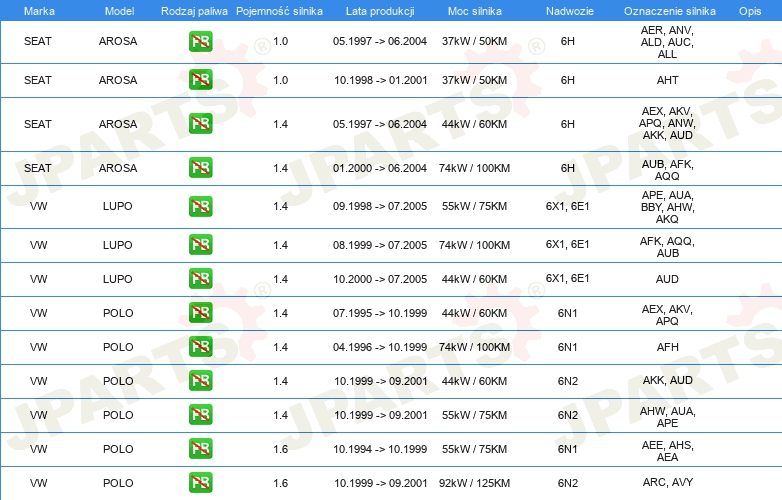Click the Oznaczenie silnika column header
The image size is (782, 500).
coord(670,11)
